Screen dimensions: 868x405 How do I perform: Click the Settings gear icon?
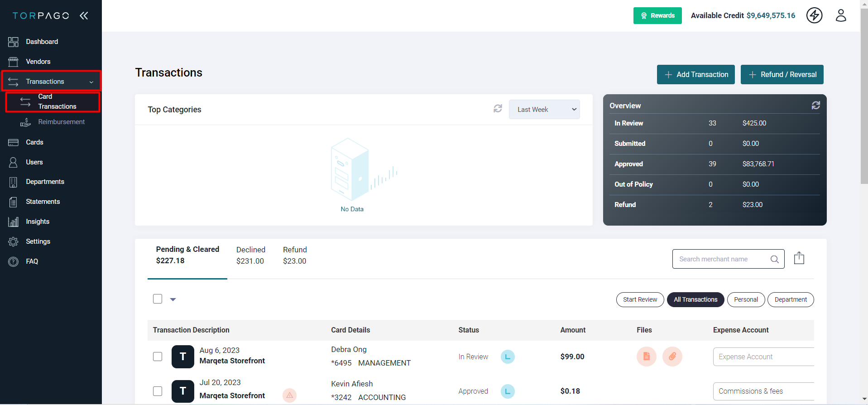(x=13, y=241)
